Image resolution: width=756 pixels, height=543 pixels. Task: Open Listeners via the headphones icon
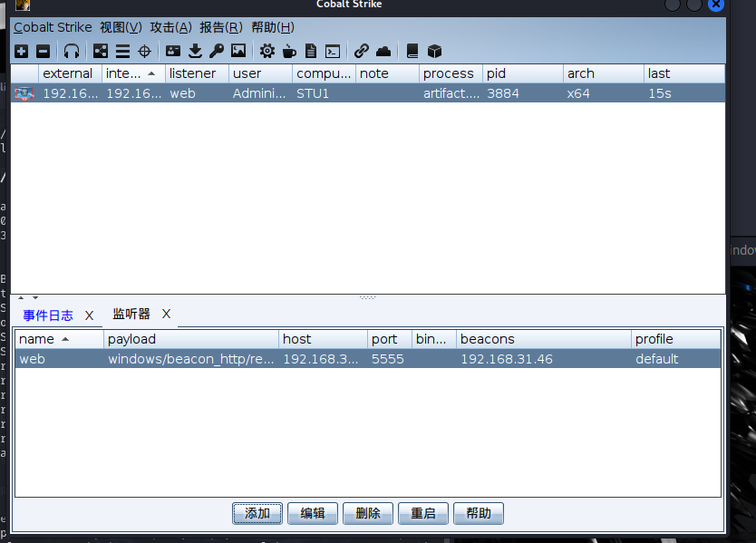(x=72, y=51)
